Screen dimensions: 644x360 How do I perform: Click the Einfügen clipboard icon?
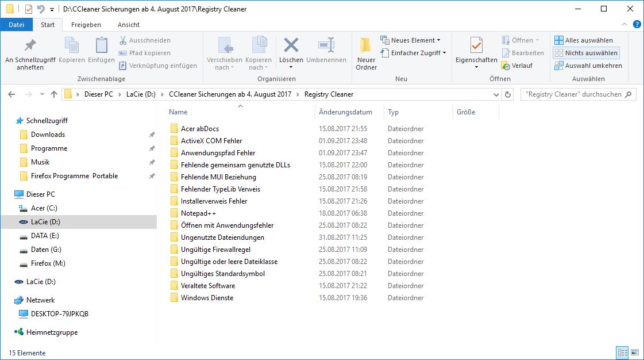pyautogui.click(x=102, y=45)
